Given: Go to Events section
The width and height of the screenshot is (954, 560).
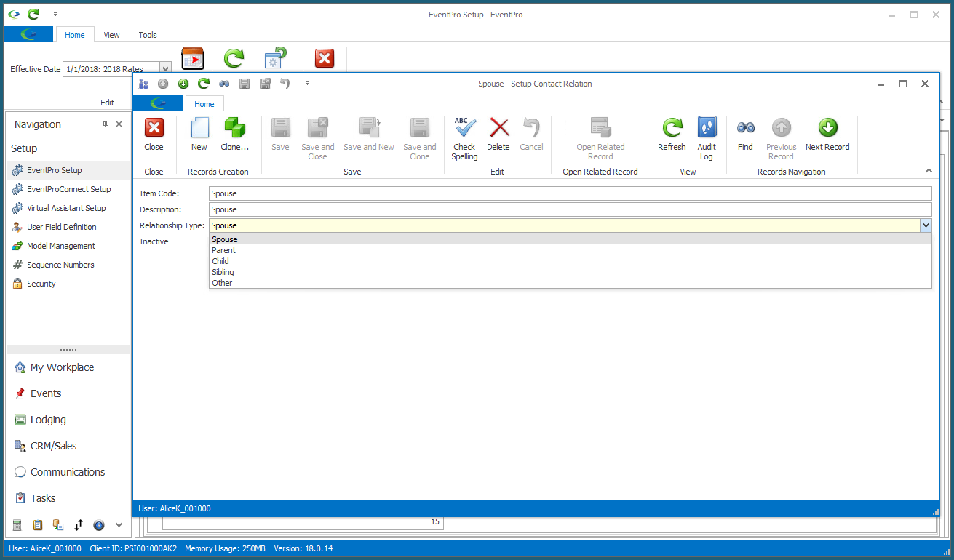Looking at the screenshot, I should point(68,393).
